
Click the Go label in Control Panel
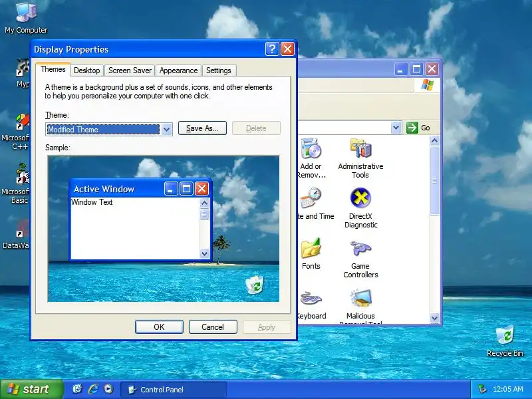click(x=426, y=128)
